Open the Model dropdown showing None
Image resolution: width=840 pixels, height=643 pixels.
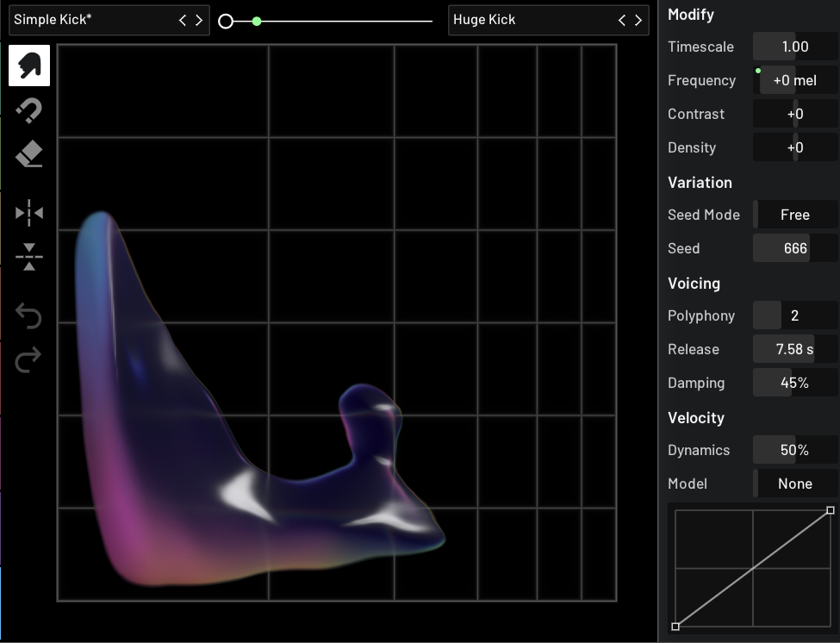pos(795,484)
